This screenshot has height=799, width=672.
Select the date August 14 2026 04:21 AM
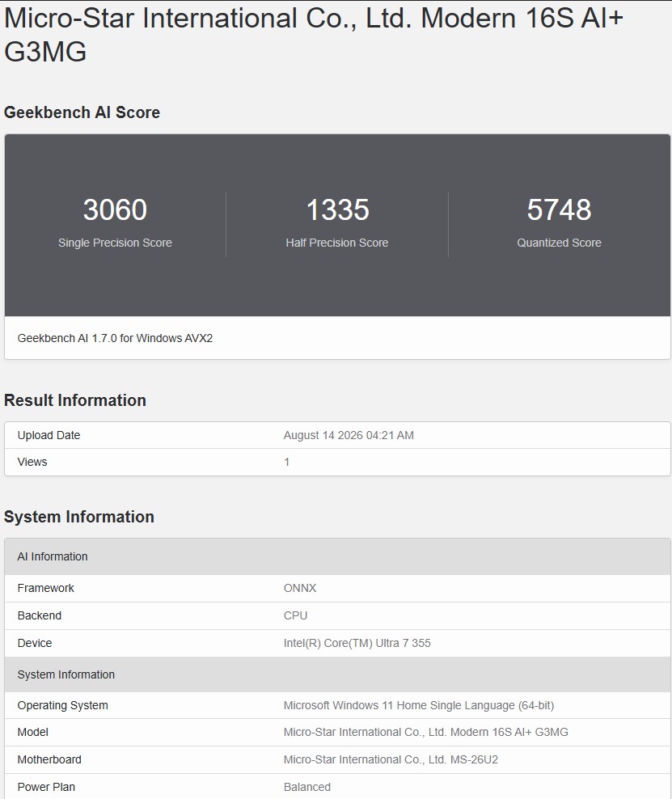click(x=349, y=435)
